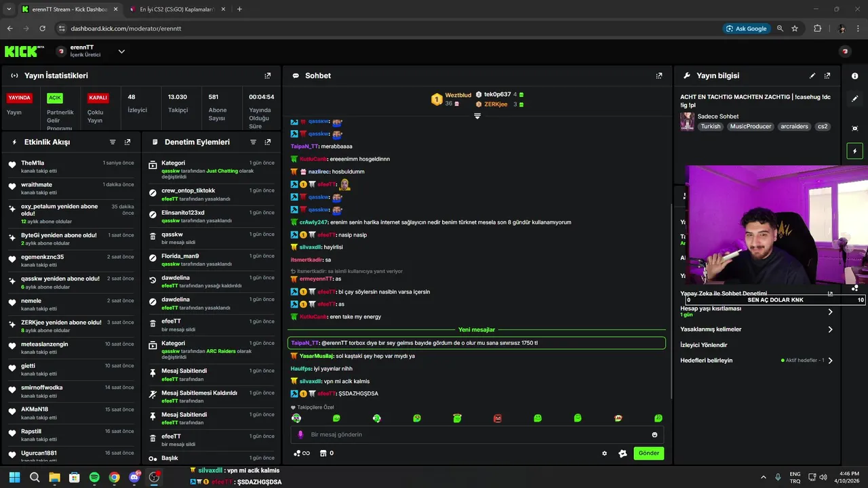The image size is (868, 488).
Task: Select the angel halo emote
Action: (x=457, y=418)
